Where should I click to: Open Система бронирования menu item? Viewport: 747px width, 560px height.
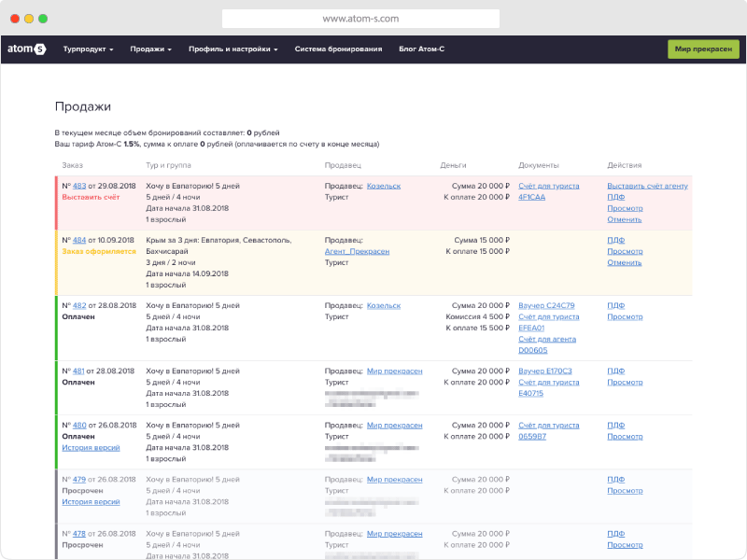(338, 49)
